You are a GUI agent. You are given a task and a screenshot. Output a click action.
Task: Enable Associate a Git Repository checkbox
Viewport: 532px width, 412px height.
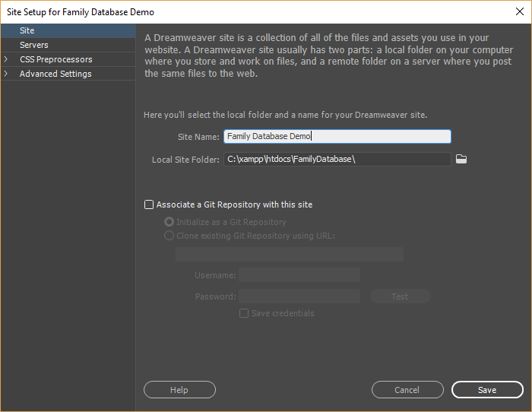(149, 204)
